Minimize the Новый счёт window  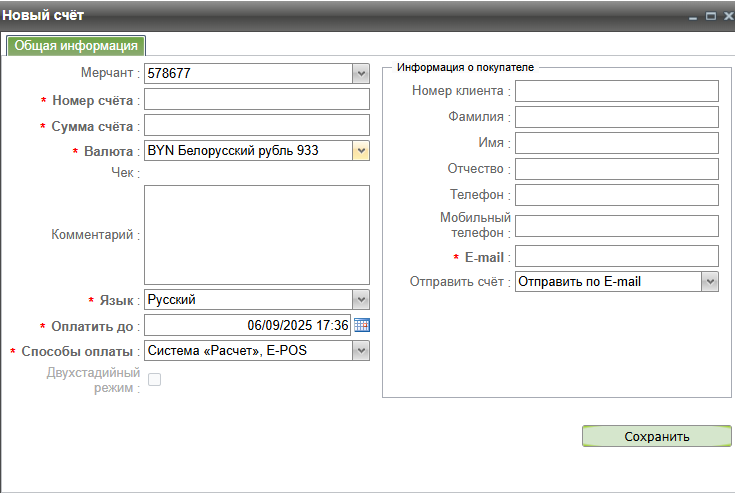pos(693,16)
